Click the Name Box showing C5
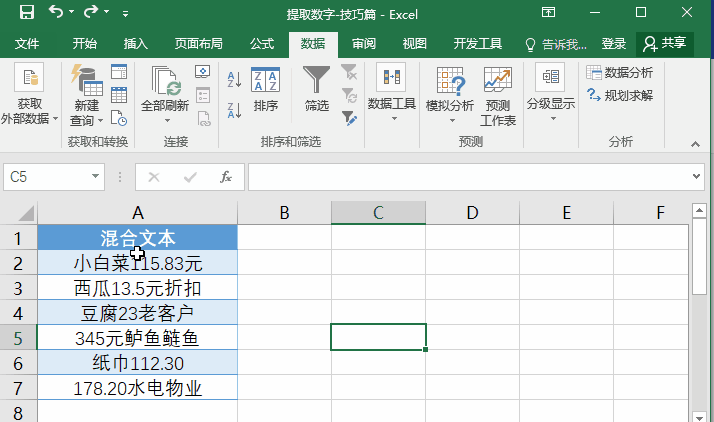 [46, 177]
